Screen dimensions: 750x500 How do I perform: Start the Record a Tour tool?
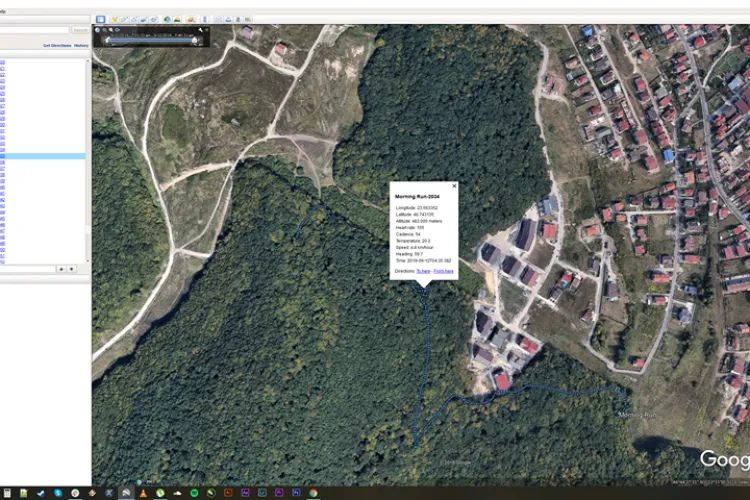154,19
